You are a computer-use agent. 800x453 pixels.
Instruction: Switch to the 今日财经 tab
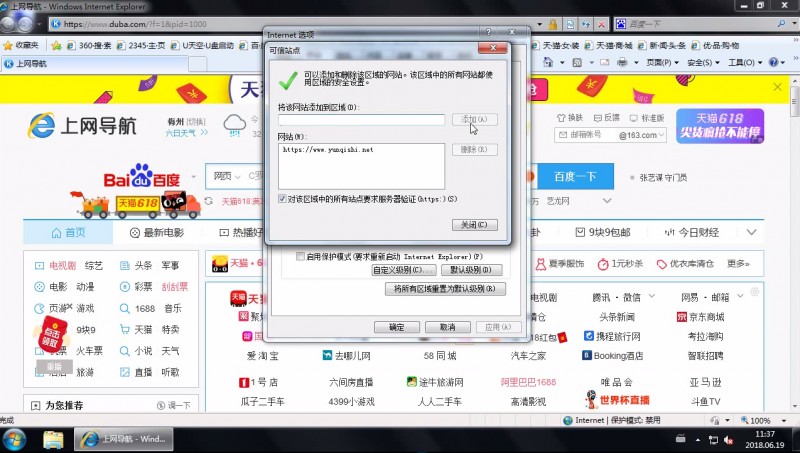(691, 233)
